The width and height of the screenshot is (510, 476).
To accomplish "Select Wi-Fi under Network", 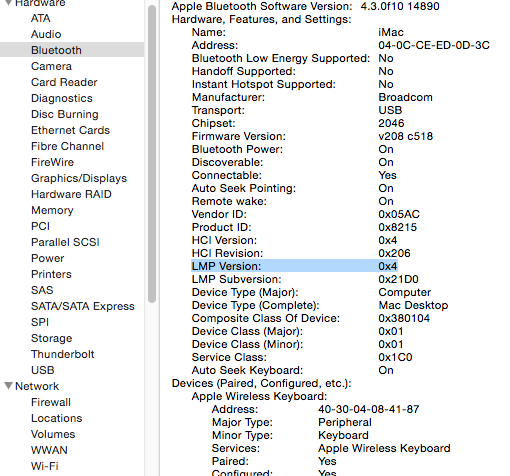I will [45, 466].
